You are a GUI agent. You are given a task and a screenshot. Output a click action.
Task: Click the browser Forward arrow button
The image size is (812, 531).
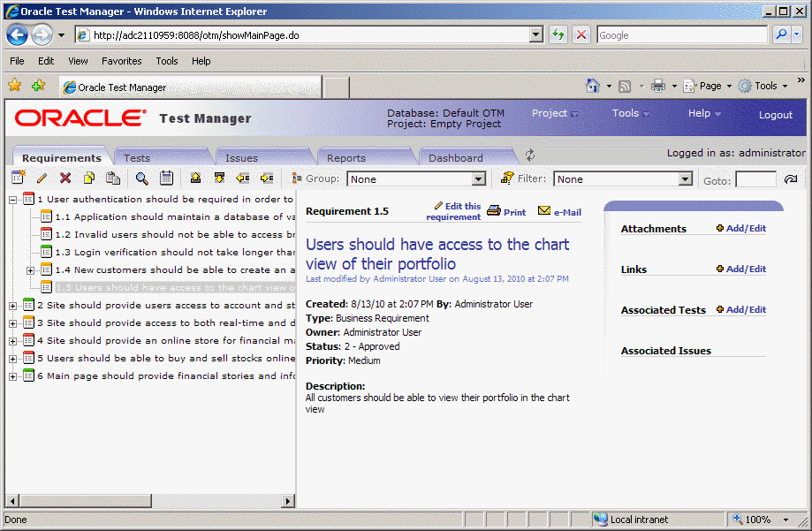42,35
